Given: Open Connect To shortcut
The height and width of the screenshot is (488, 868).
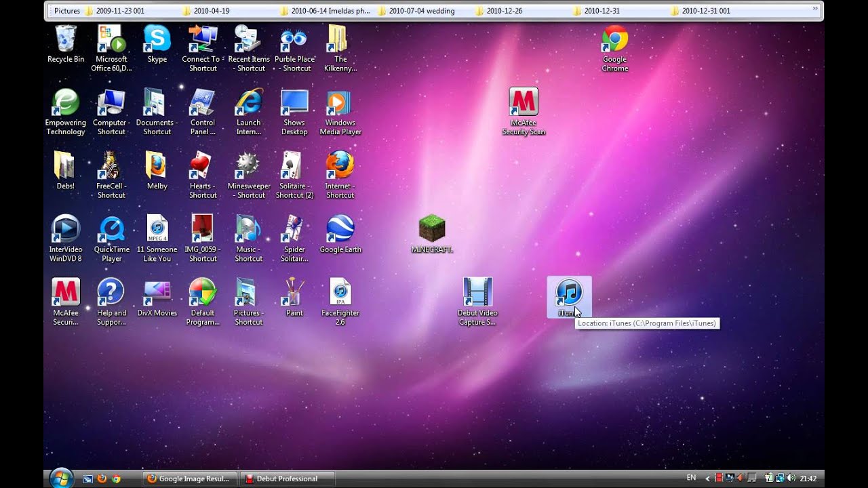Looking at the screenshot, I should (x=203, y=49).
